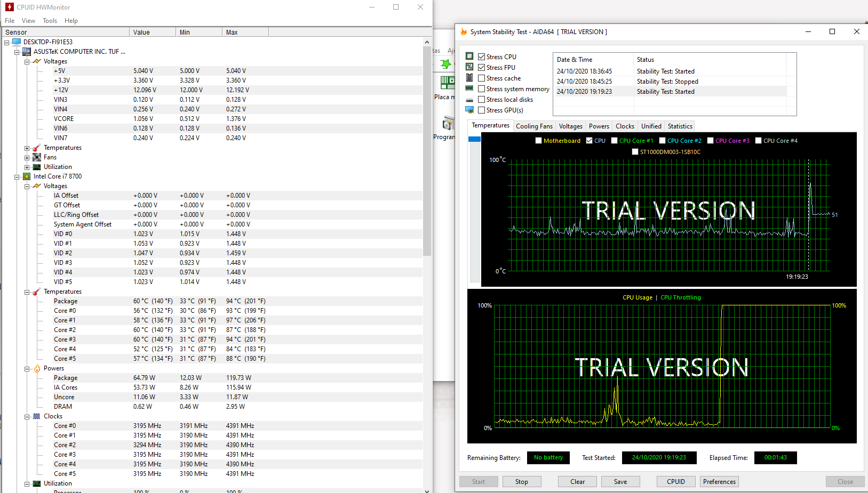Open the Tools menu in HWMonitor
Viewport: 868px width, 493px height.
pyautogui.click(x=50, y=21)
